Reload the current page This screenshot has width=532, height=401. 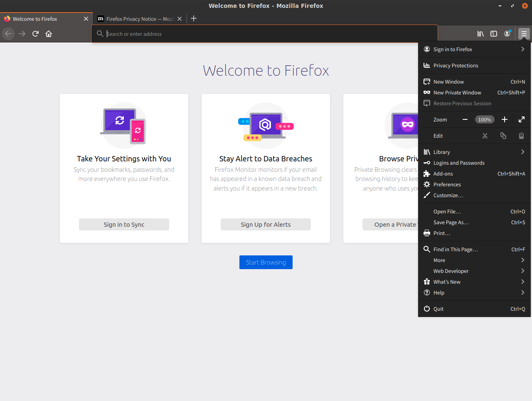click(x=35, y=34)
